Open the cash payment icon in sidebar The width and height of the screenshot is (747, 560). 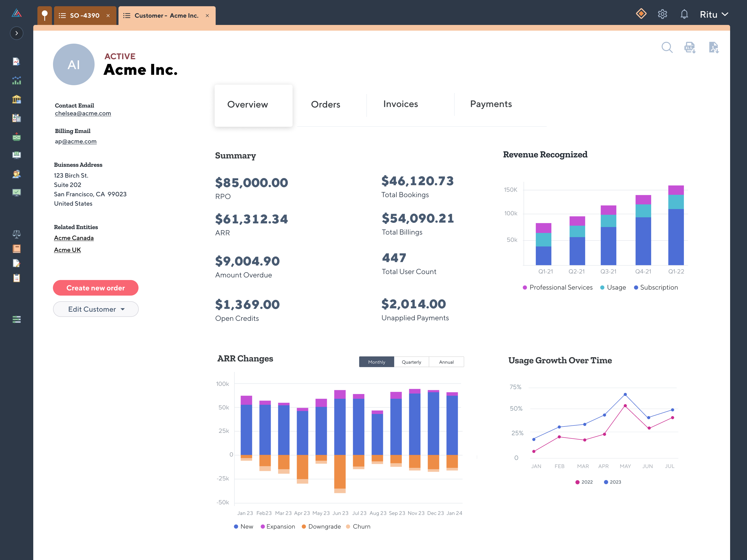(16, 137)
